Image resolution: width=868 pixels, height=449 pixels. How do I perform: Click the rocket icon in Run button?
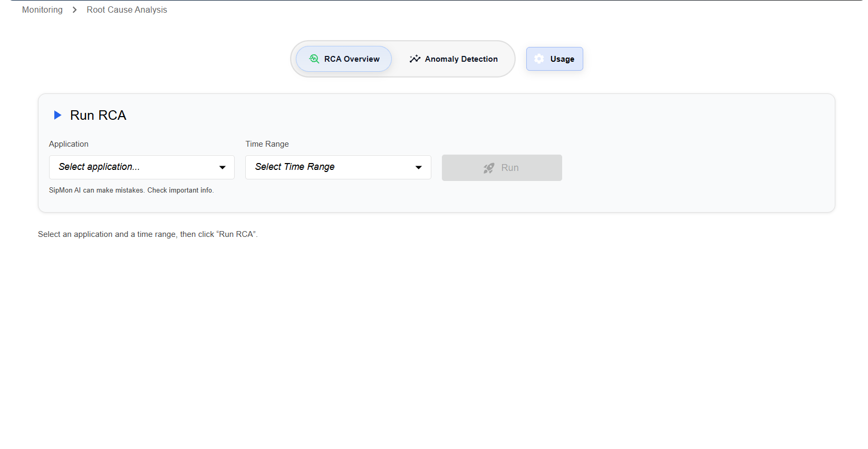[x=489, y=168]
